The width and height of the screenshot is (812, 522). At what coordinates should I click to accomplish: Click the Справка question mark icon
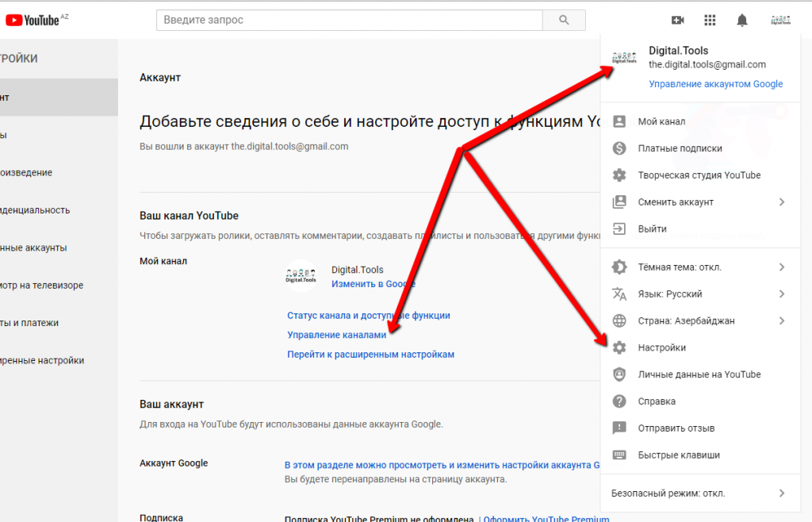click(619, 401)
